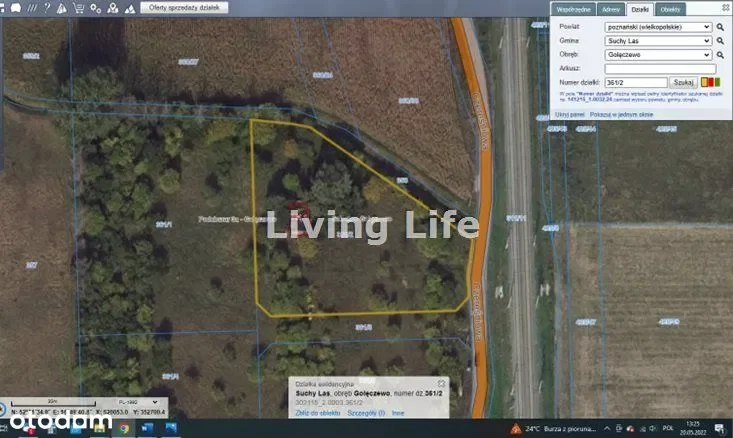Switch to the Współrzędne tab
This screenshot has height=438, width=733.
(573, 9)
